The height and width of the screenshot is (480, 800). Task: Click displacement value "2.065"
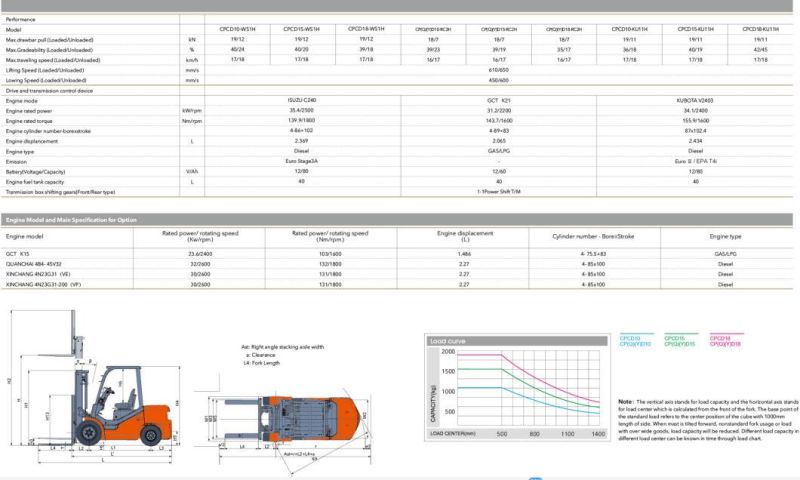(499, 141)
